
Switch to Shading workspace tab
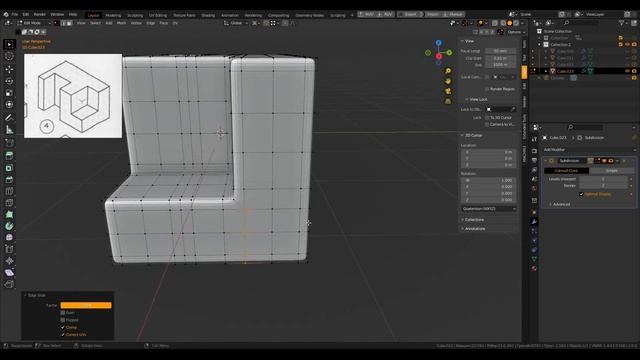point(208,15)
